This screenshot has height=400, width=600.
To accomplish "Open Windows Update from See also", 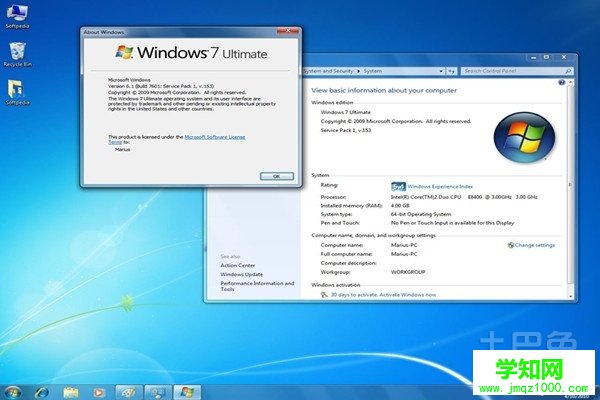I will [241, 274].
